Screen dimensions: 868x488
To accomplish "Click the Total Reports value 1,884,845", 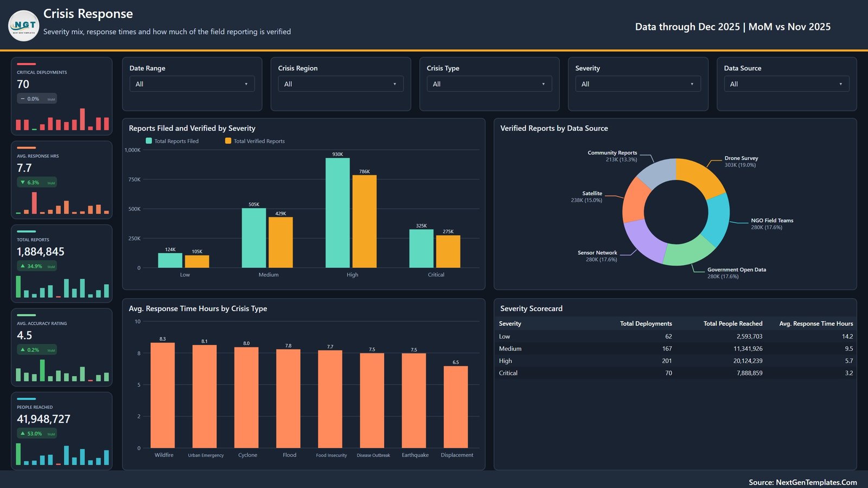I will tap(41, 252).
